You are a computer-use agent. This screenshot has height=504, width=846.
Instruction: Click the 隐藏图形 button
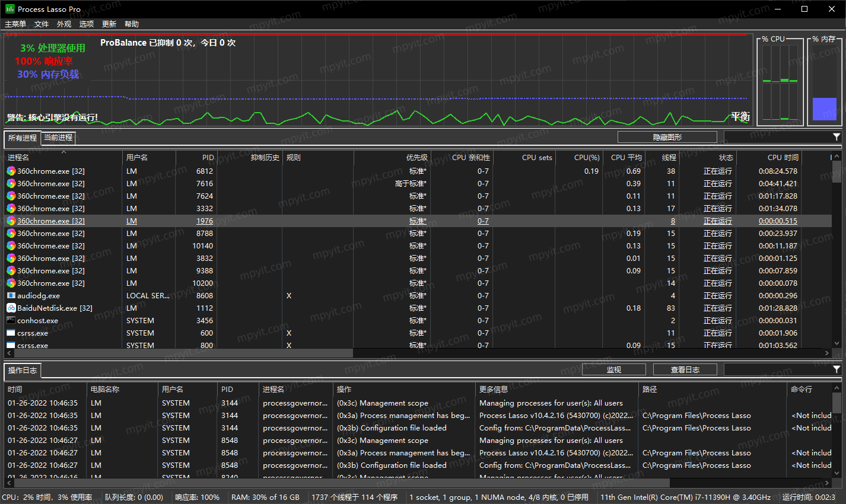point(667,137)
